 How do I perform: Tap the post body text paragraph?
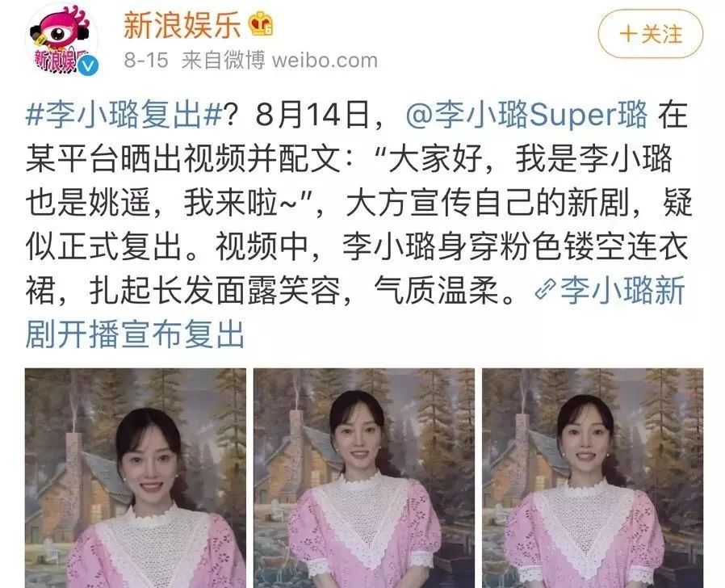(358, 225)
